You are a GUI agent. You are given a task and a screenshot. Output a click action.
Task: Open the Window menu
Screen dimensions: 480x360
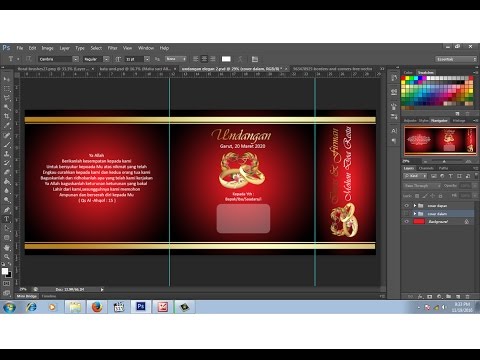point(146,48)
